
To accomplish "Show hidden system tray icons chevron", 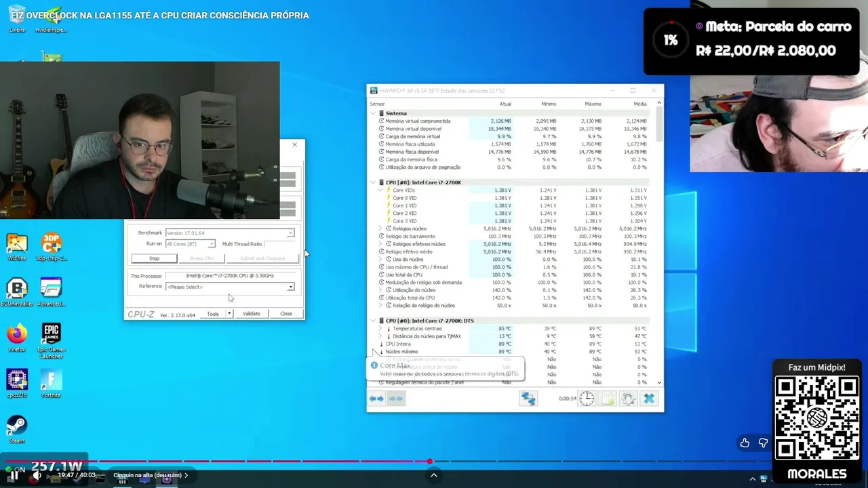I will [x=752, y=479].
